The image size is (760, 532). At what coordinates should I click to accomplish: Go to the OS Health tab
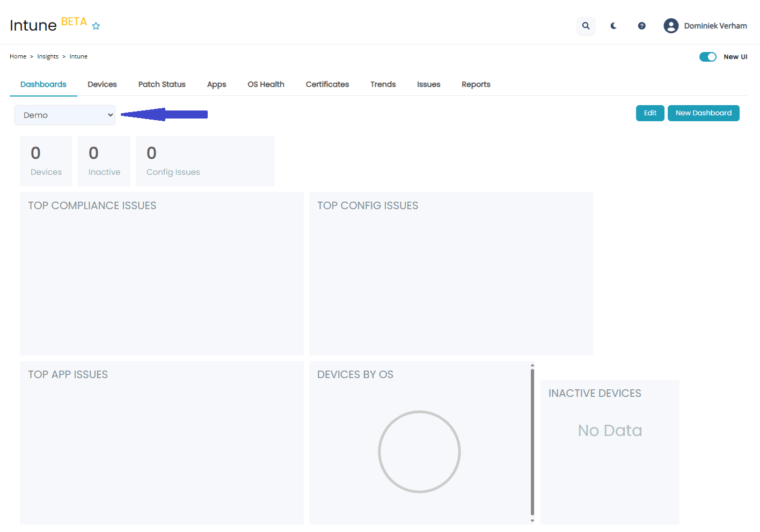click(266, 84)
